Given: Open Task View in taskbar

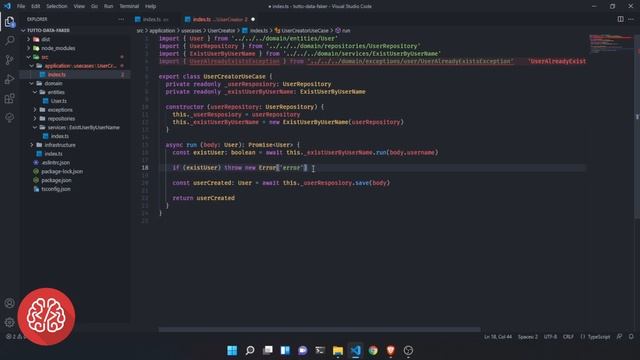Looking at the screenshot, I should coord(267,350).
